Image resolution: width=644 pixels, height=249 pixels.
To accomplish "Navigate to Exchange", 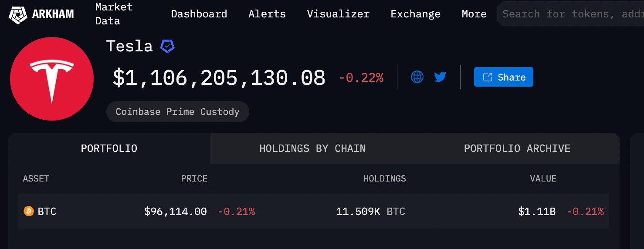I will (x=416, y=14).
